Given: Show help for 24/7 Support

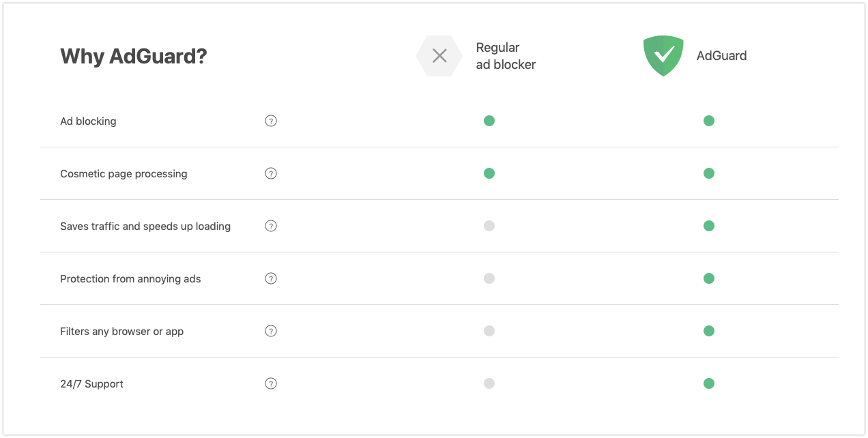Looking at the screenshot, I should (271, 383).
